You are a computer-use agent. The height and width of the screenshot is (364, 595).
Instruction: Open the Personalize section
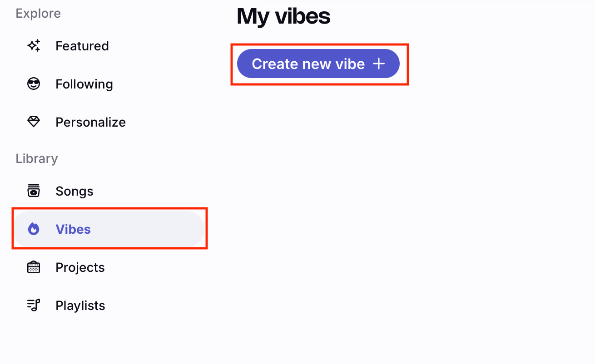(90, 122)
